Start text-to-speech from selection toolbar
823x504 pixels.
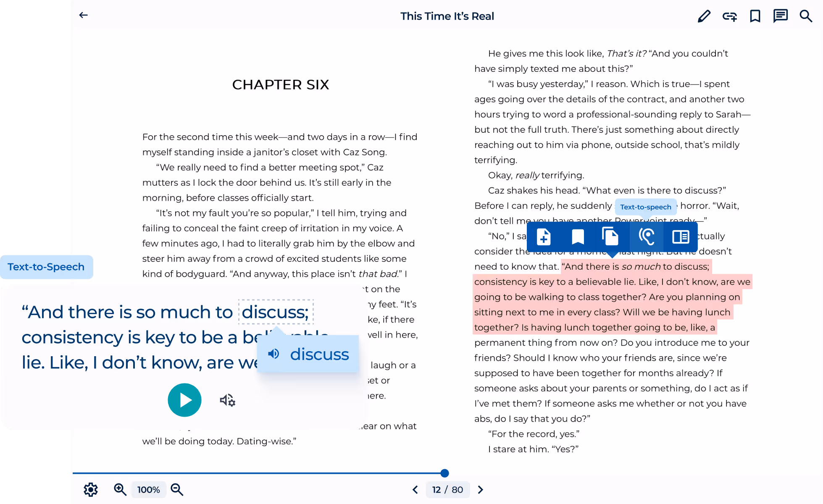pos(647,237)
